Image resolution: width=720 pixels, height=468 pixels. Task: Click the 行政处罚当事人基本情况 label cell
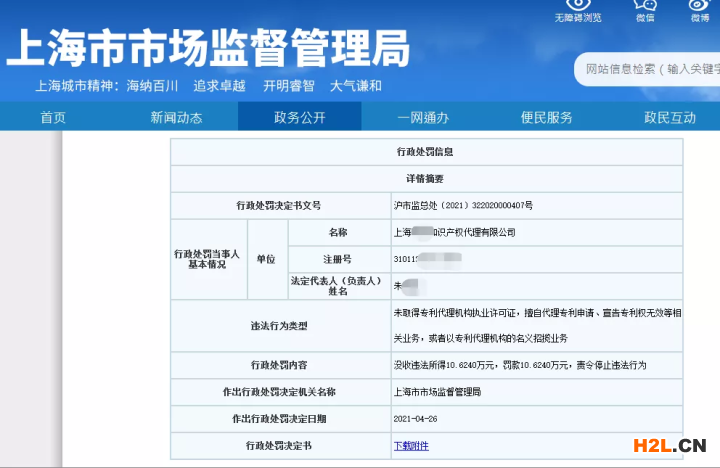(x=209, y=259)
